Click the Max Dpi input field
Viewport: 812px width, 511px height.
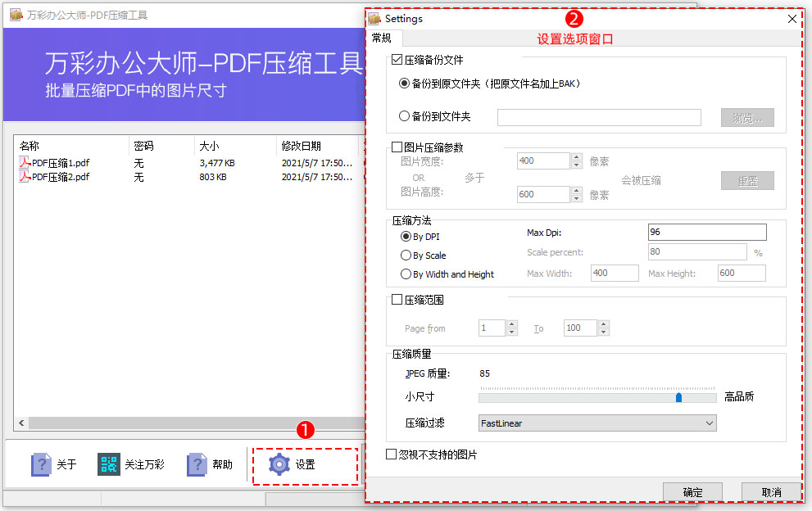[707, 232]
